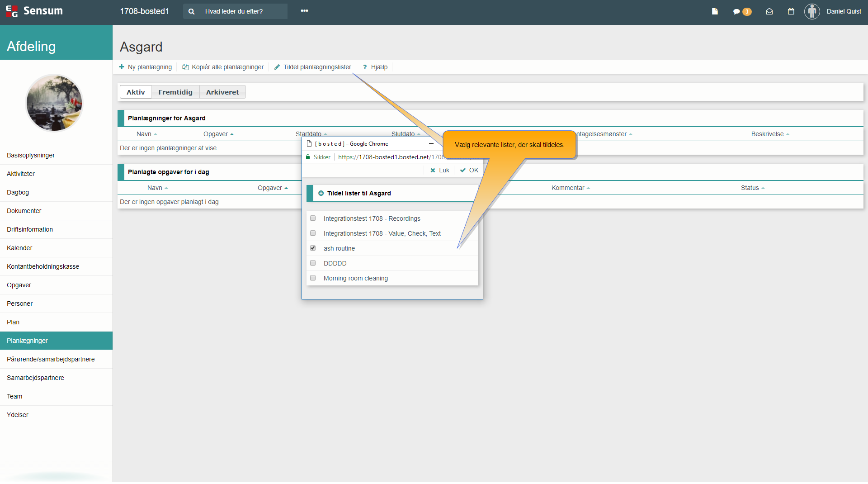Screen dimensions: 868x484
Task: Open Basisoplysninger in sidebar
Action: [x=56, y=155]
